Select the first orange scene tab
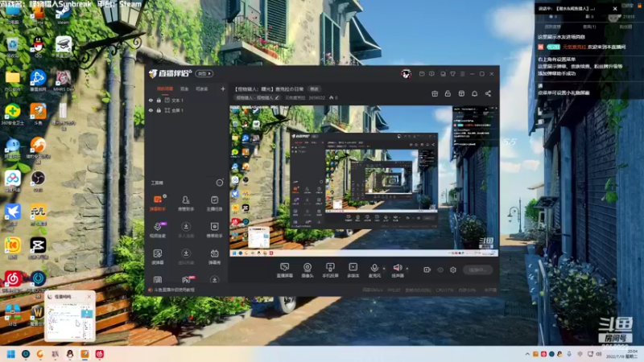Image resolution: width=644 pixels, height=362 pixels. coord(165,88)
